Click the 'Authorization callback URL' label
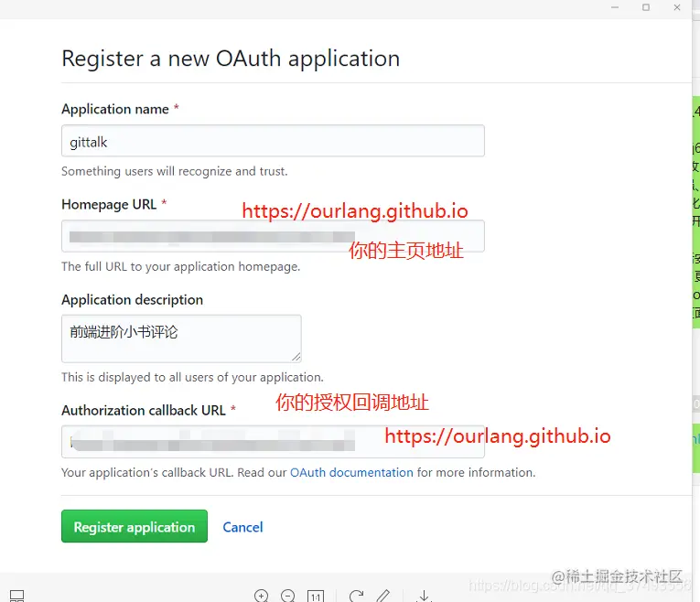700x602 pixels. 144,411
